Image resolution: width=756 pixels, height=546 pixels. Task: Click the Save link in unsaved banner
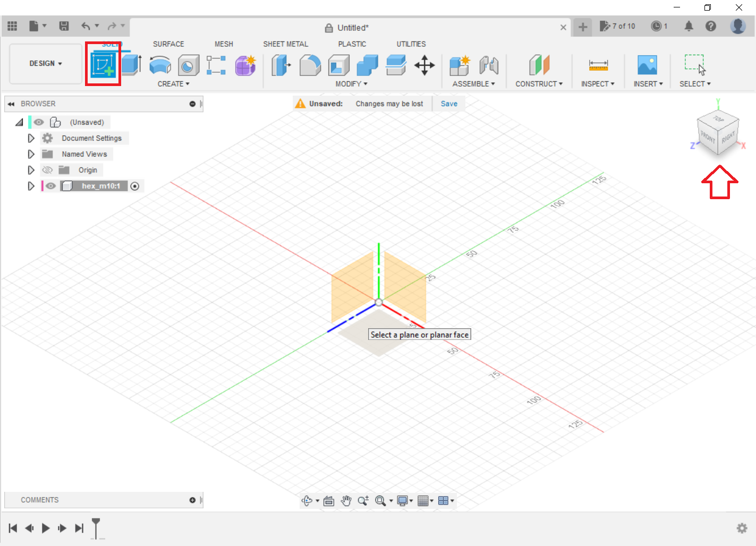click(449, 104)
